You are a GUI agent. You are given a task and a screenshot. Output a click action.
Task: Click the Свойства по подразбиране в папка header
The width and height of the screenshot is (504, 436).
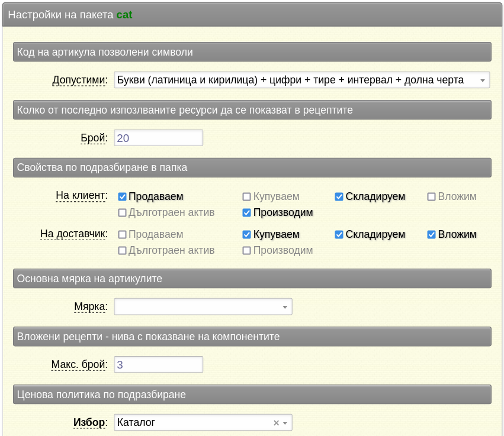252,167
